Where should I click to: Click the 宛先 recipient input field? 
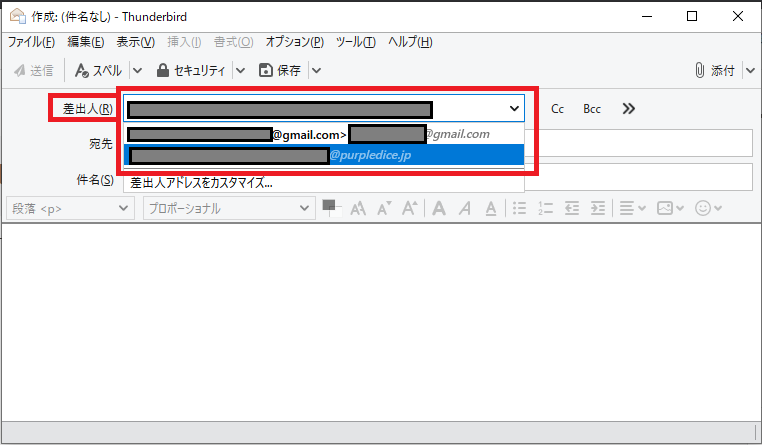click(638, 143)
